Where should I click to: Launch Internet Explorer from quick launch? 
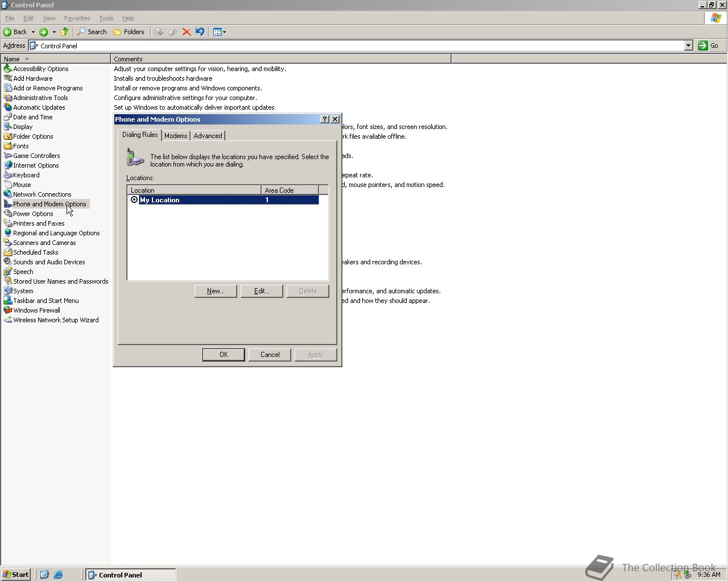(x=58, y=575)
